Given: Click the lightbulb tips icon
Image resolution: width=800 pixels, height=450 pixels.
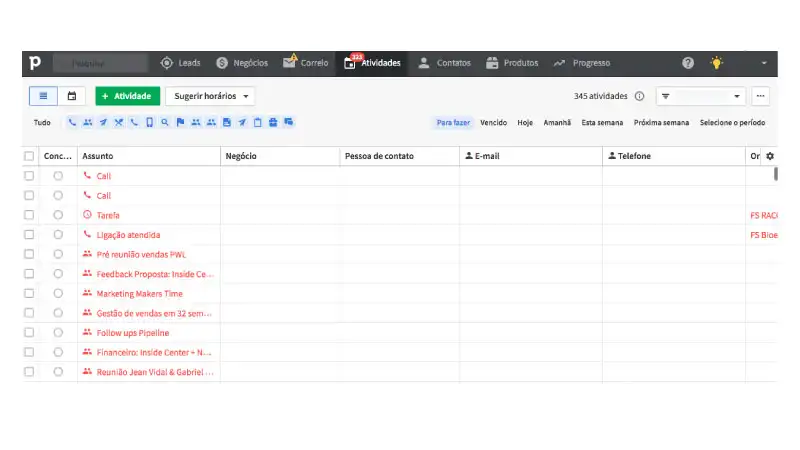Looking at the screenshot, I should point(716,63).
